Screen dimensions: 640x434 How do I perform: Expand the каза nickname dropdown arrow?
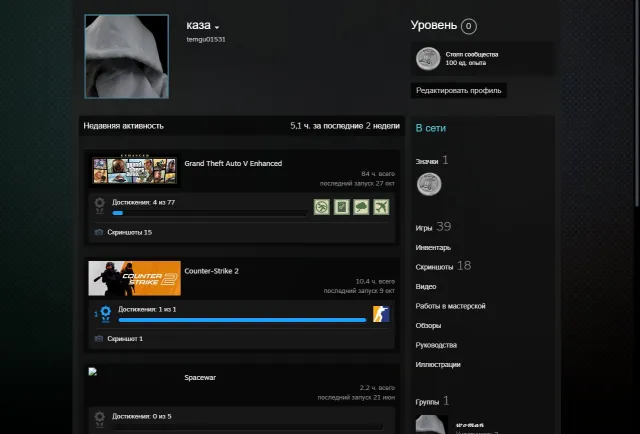[x=217, y=27]
